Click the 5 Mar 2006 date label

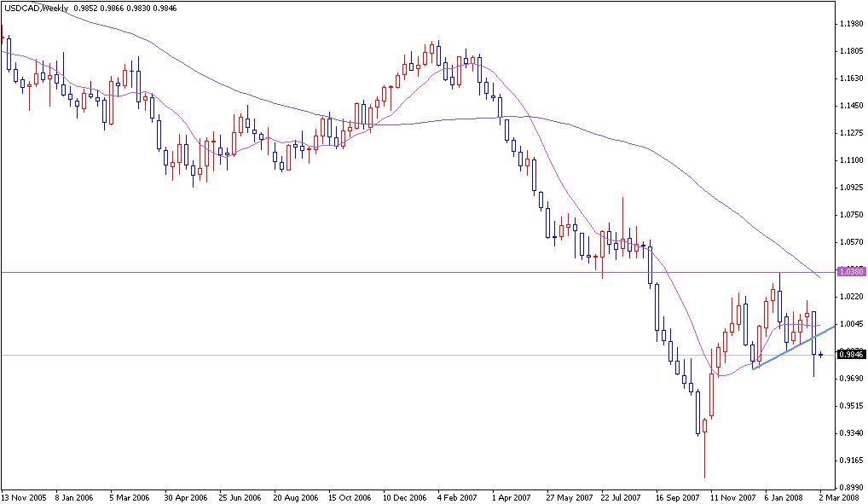130,497
